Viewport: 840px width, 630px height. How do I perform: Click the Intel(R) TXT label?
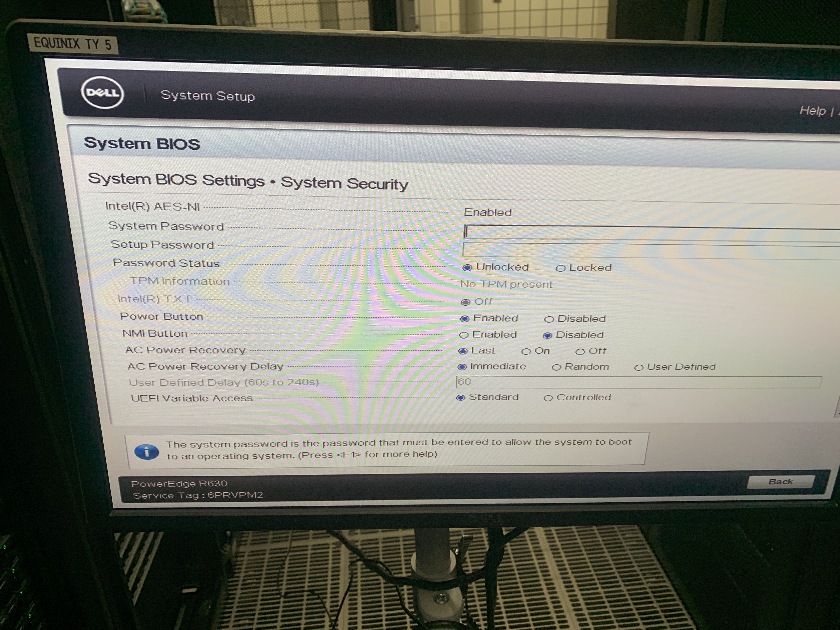(154, 299)
